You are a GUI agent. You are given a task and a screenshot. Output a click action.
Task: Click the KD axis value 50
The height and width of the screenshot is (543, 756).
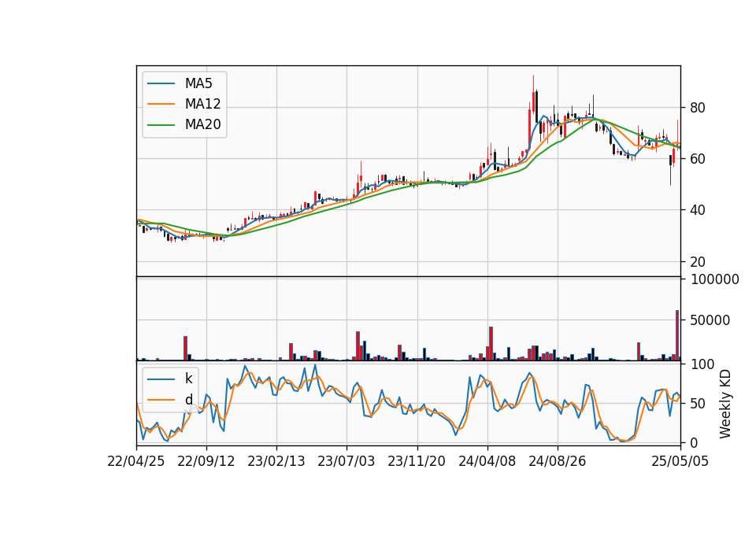pos(698,403)
